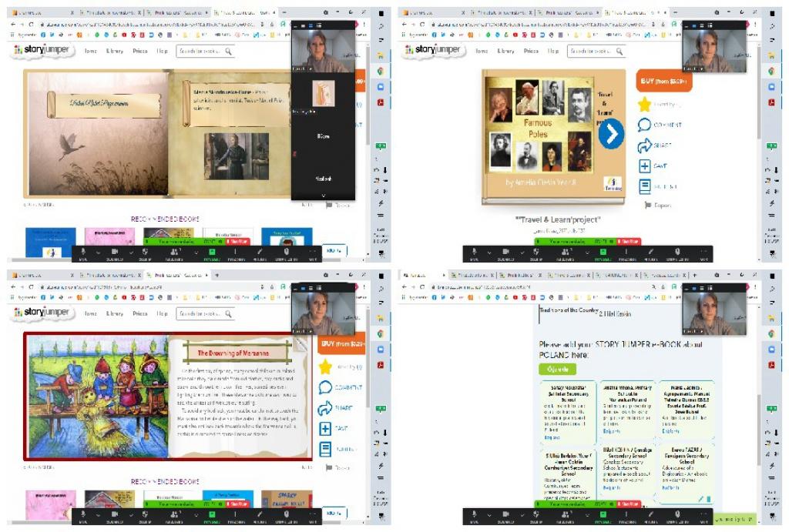Click orange BUY button on Famous Poles page
This screenshot has width=789, height=532.
pos(663,81)
